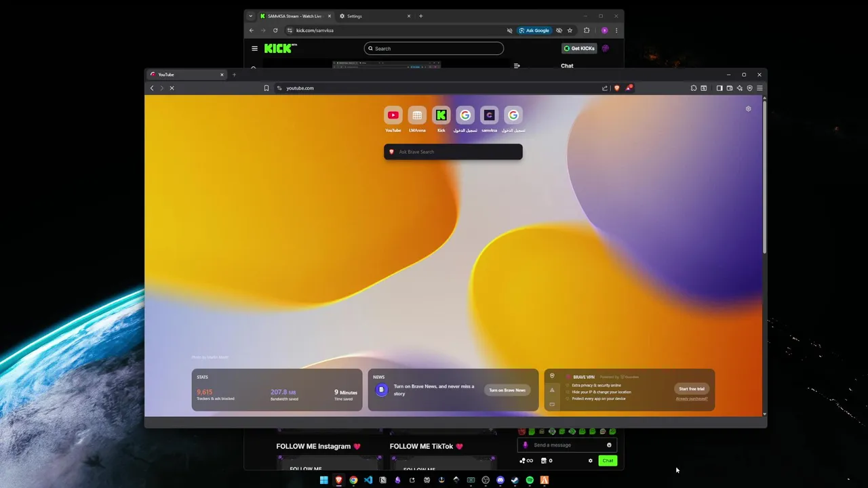
Task: Open Windows Start menu
Action: (x=323, y=480)
